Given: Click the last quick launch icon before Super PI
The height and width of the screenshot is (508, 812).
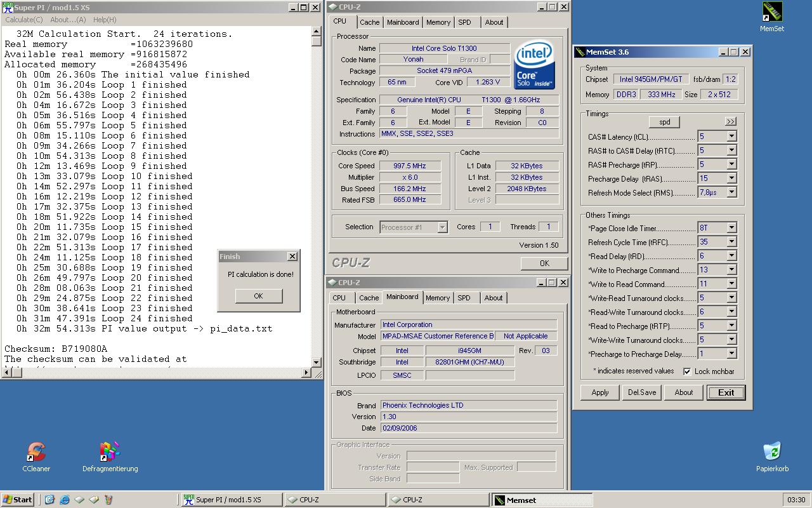Looking at the screenshot, I should pyautogui.click(x=108, y=500).
